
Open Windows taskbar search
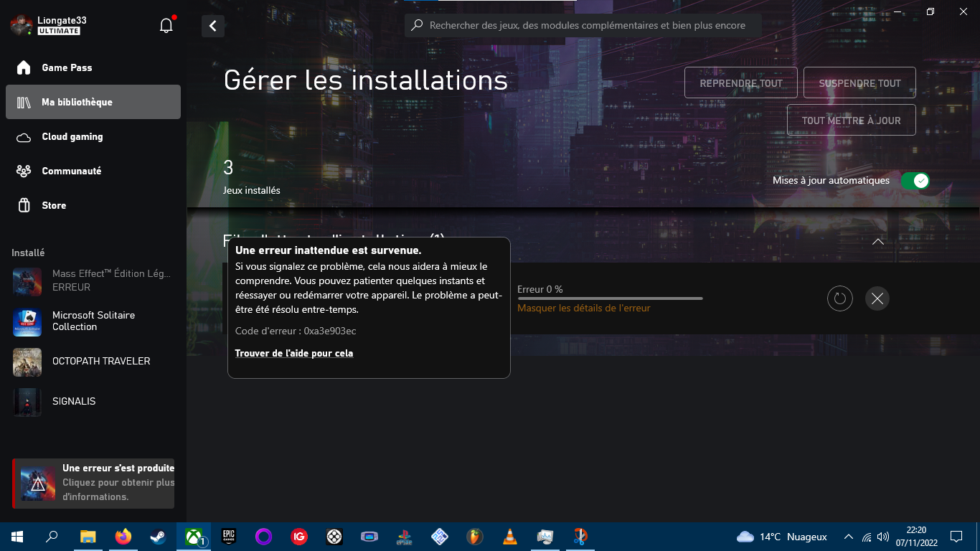click(x=52, y=537)
